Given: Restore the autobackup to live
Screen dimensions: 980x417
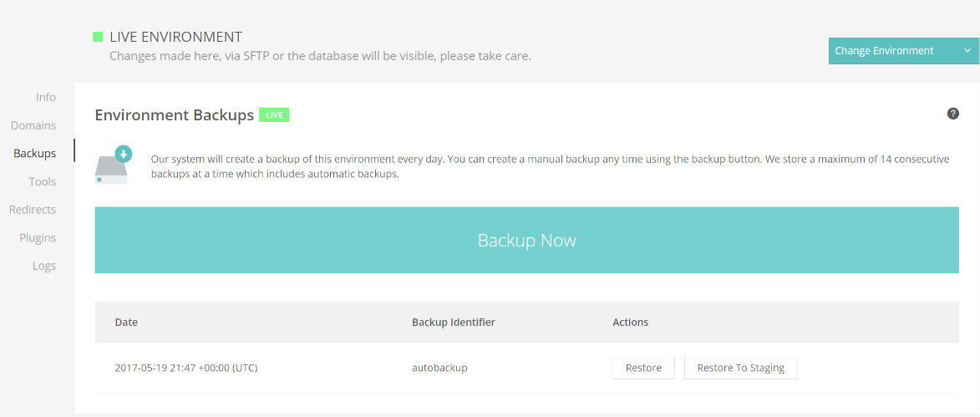Looking at the screenshot, I should pyautogui.click(x=644, y=368).
